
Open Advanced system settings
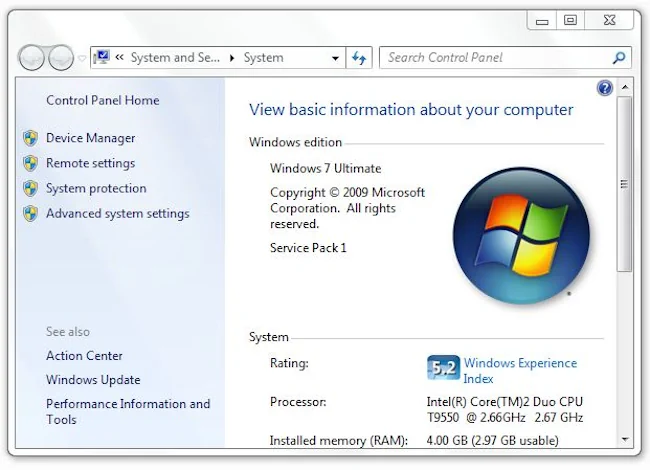(x=118, y=213)
